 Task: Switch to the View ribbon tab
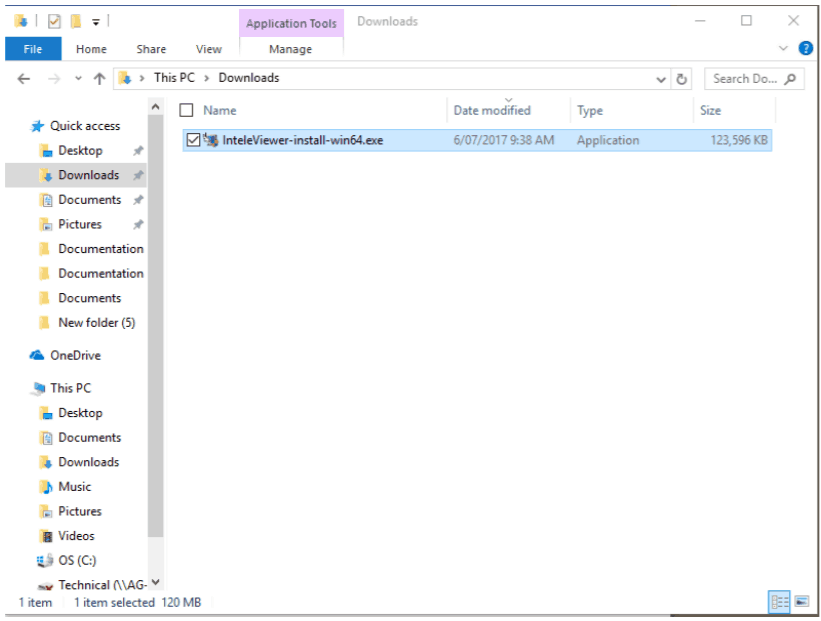click(x=209, y=49)
